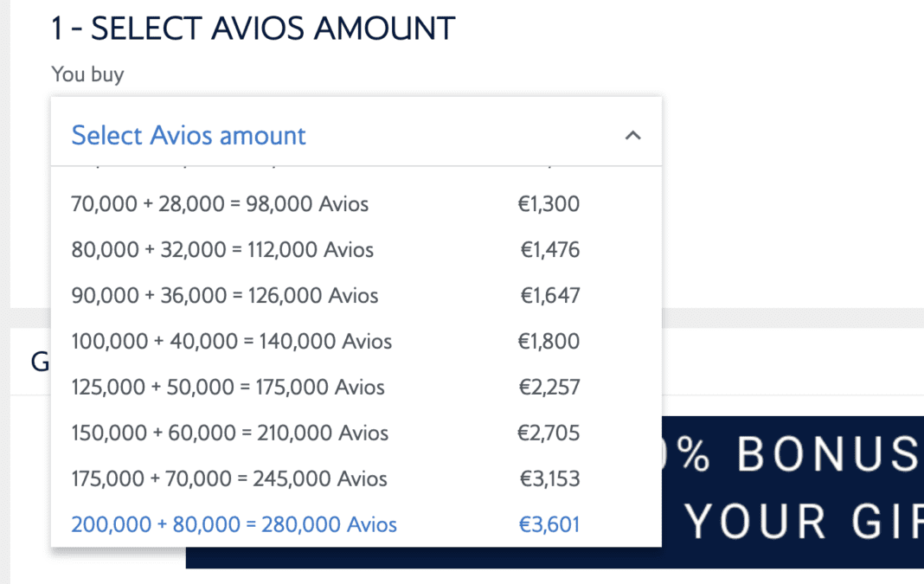
Task: Select 90,000 + 36,000 = 126,000 Avios
Action: click(356, 295)
